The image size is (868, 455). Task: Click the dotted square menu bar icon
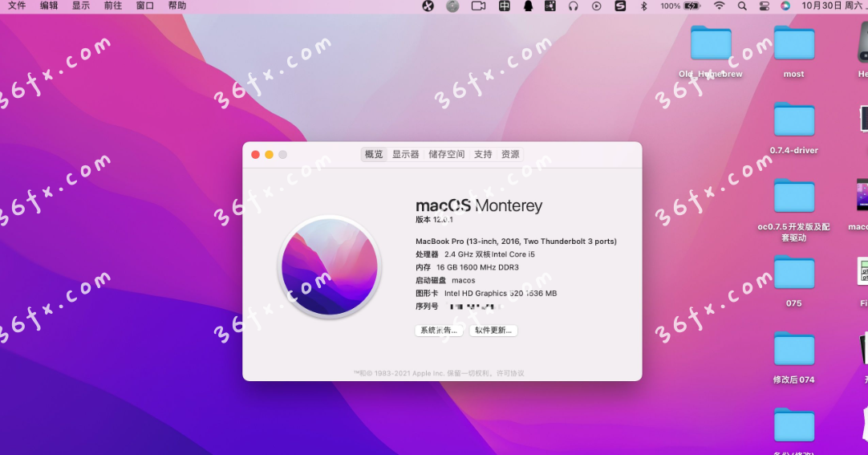[x=550, y=6]
